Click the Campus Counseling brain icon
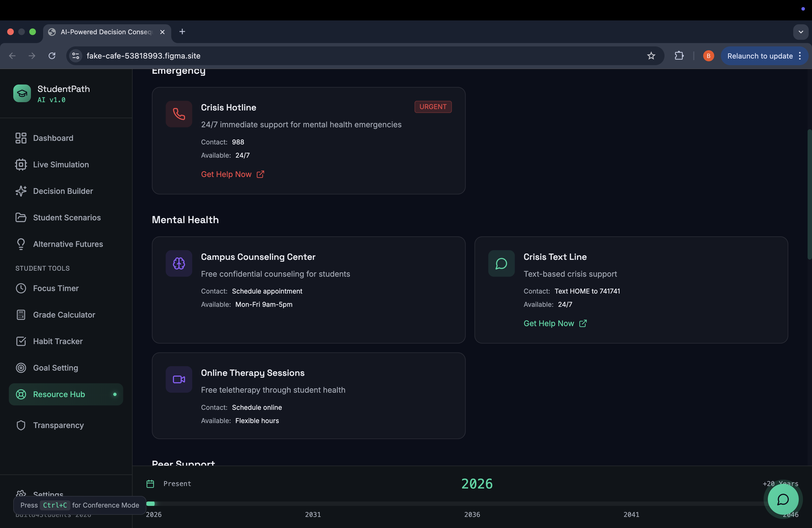 [x=179, y=263]
